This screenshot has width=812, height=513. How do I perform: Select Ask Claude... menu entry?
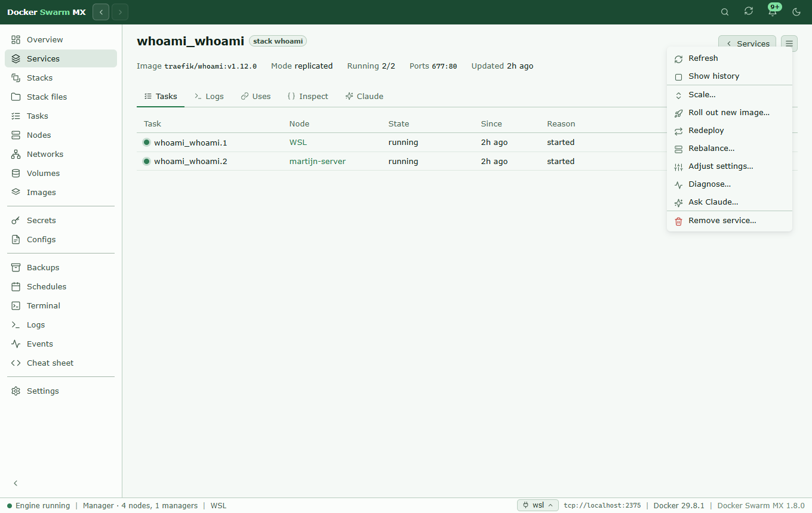pos(730,202)
